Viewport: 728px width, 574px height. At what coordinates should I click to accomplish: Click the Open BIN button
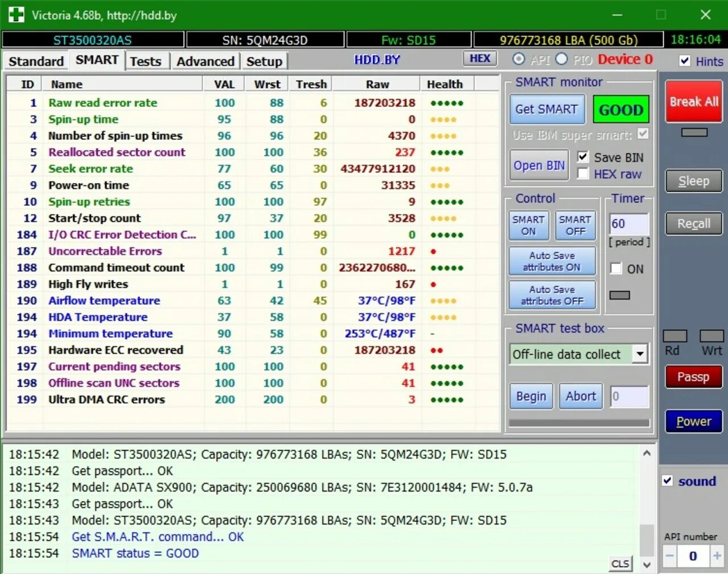click(539, 165)
